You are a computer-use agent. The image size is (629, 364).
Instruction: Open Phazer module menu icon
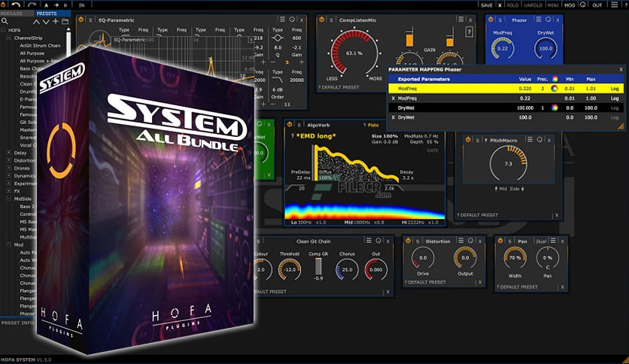[539, 20]
